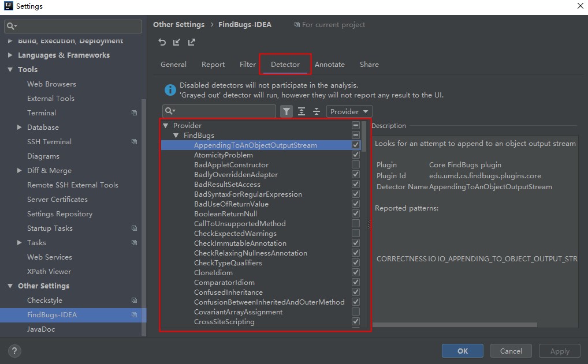Click the horizontal scrollbar in Description pane
588x364 pixels.
coord(455,325)
